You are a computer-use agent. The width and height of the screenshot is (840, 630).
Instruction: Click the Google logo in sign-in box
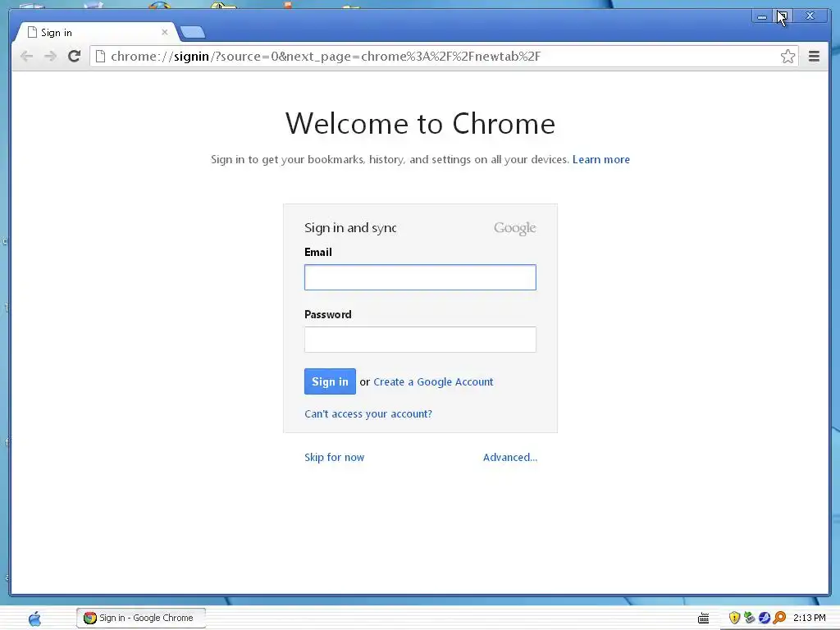[x=515, y=228]
